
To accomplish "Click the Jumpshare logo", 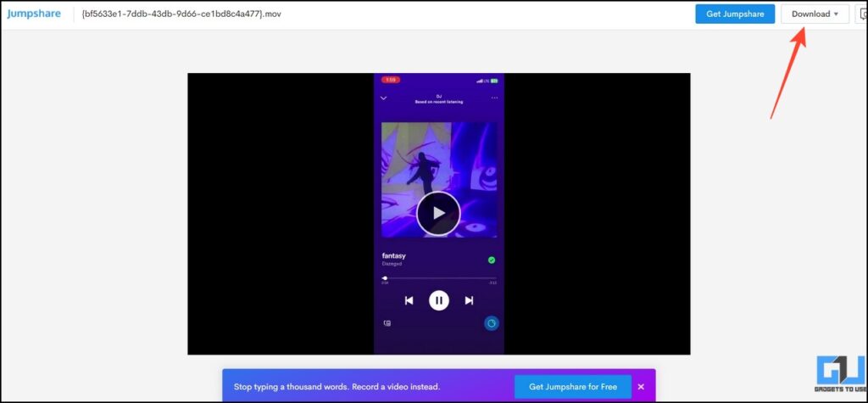I will (x=34, y=14).
